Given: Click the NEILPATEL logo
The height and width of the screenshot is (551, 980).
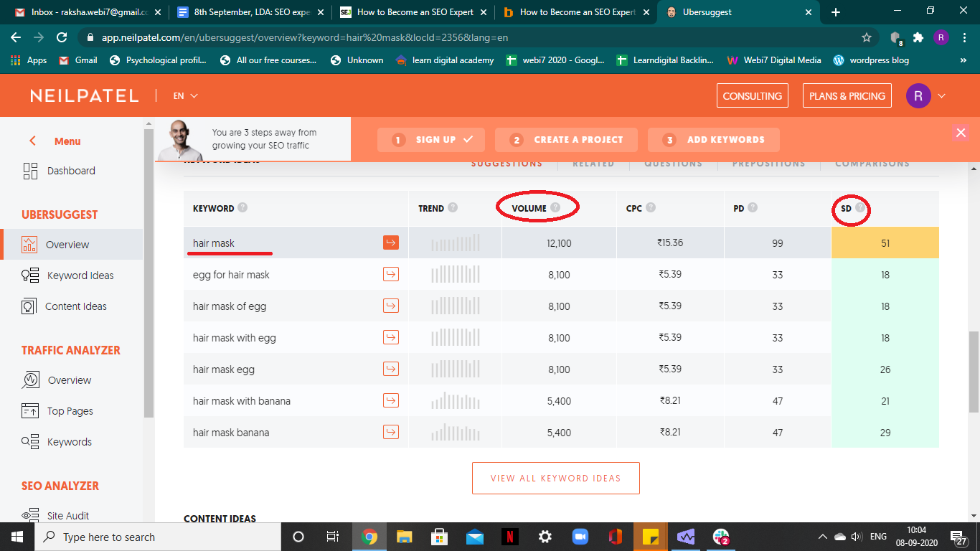Looking at the screenshot, I should click(x=84, y=96).
